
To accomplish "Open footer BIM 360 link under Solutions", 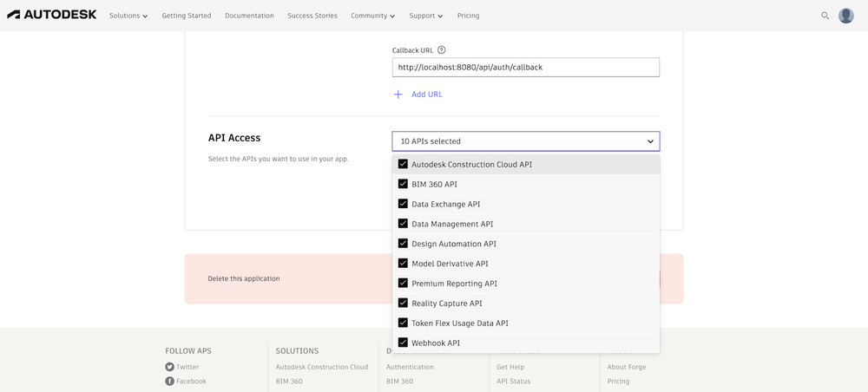I will click(x=289, y=381).
